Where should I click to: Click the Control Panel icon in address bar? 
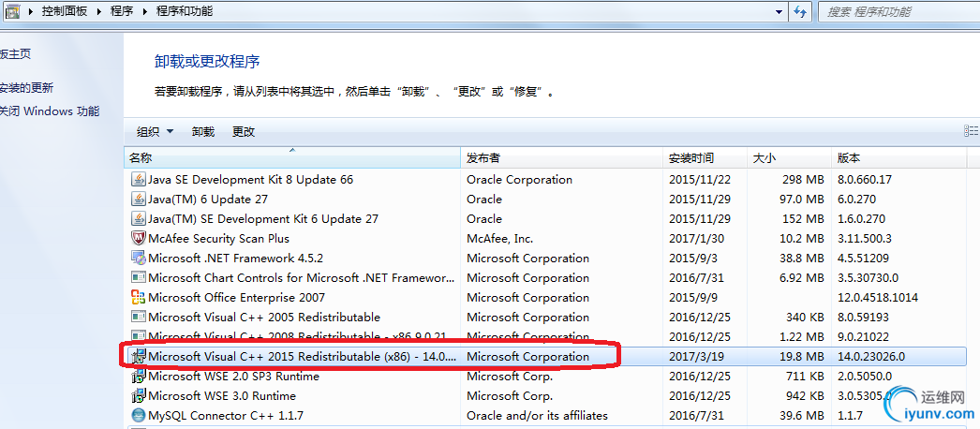[x=12, y=12]
